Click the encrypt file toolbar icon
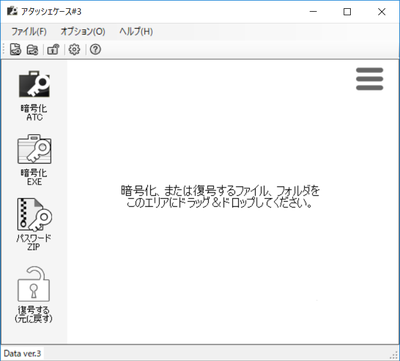400x361 pixels. [15, 50]
